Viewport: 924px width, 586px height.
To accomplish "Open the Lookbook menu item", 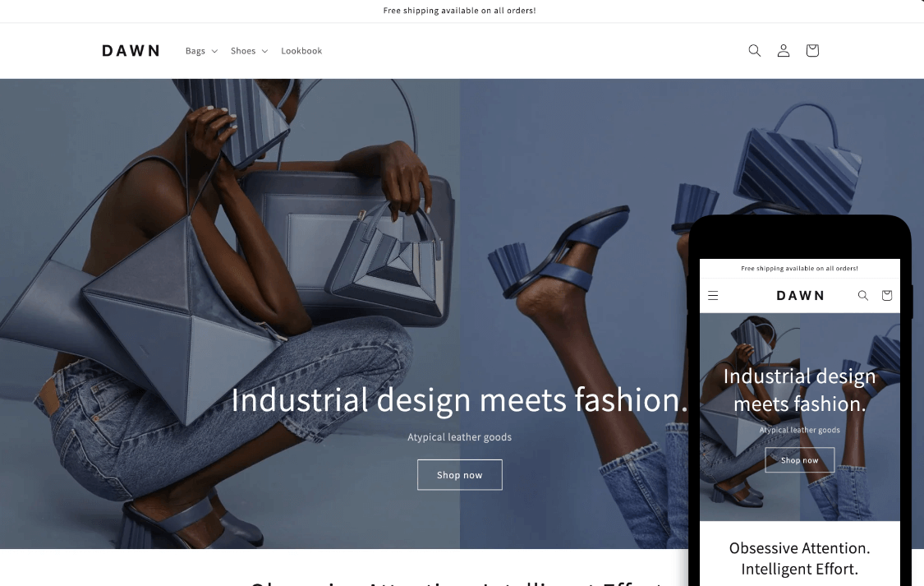I will [x=301, y=51].
